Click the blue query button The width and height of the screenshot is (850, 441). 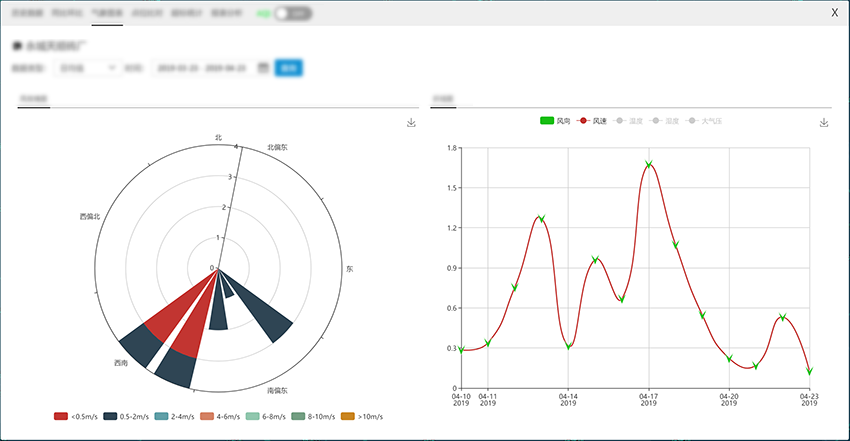pos(289,68)
